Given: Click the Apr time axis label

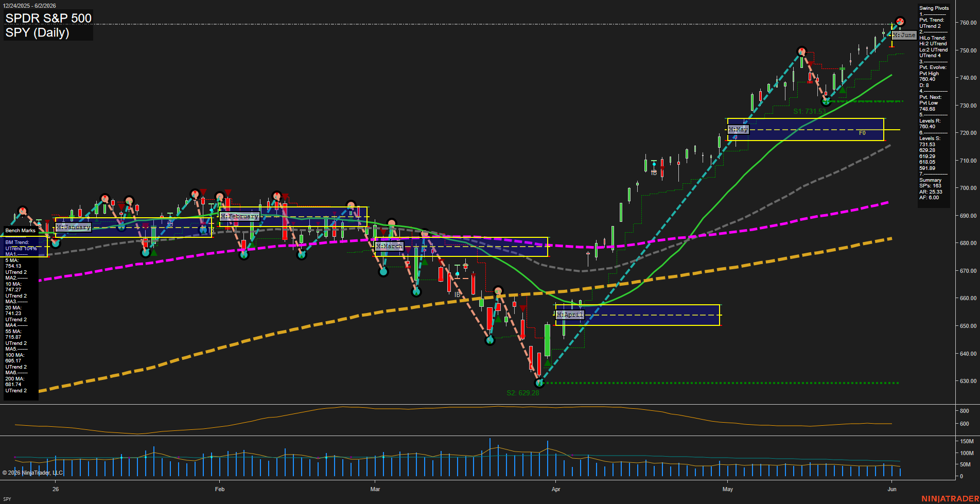Looking at the screenshot, I should point(556,489).
